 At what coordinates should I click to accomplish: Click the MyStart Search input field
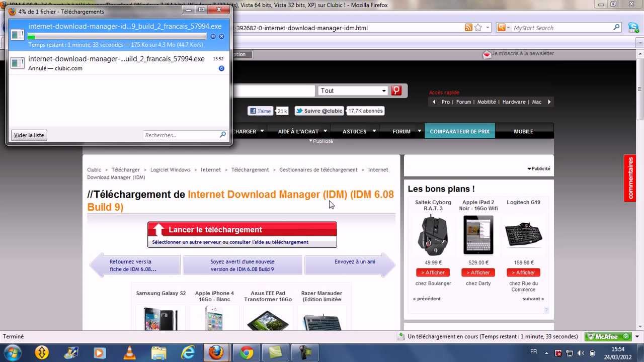click(561, 28)
